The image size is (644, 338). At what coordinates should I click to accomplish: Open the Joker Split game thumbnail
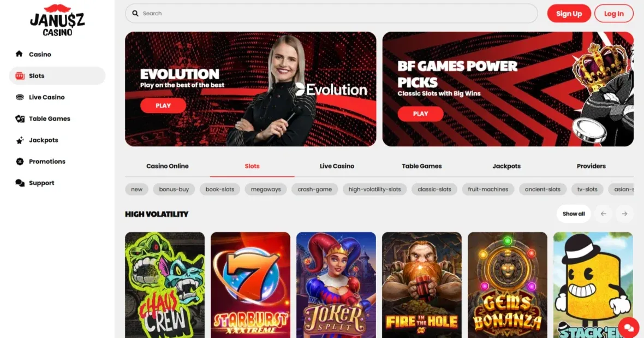pos(336,285)
